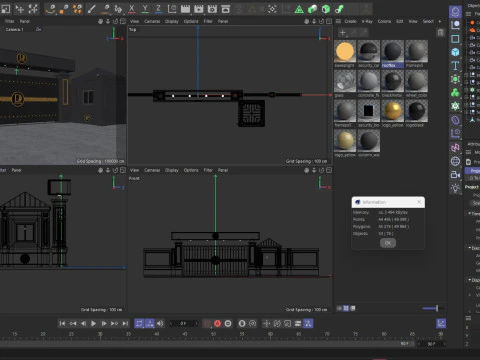Toggle the Y axis lock
Viewport: 480px width, 360px height.
pyautogui.click(x=145, y=9)
